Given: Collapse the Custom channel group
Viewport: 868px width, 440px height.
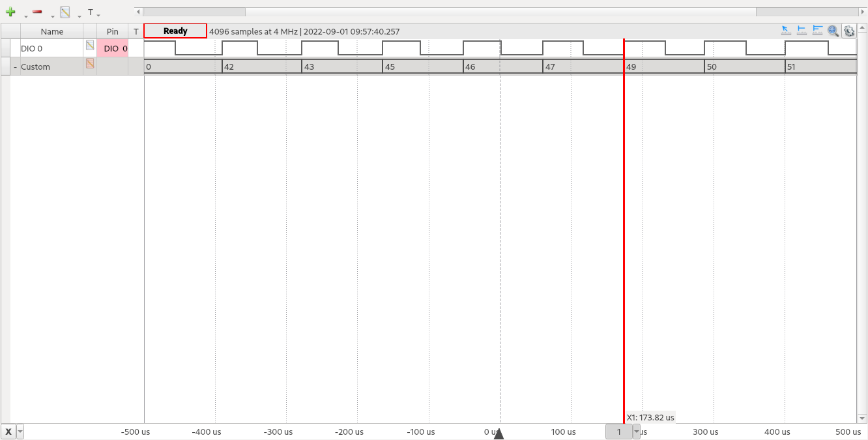Looking at the screenshot, I should pos(15,66).
